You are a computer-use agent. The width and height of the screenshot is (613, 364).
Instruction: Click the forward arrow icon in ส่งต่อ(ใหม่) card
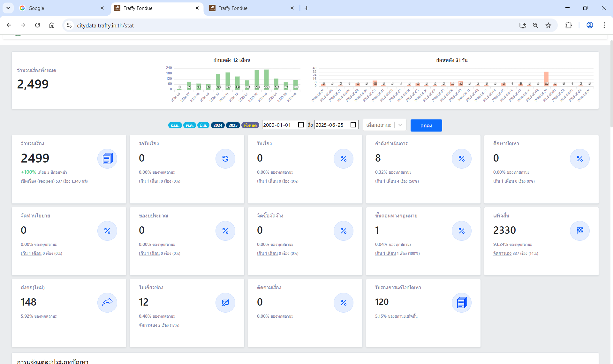coord(107,302)
